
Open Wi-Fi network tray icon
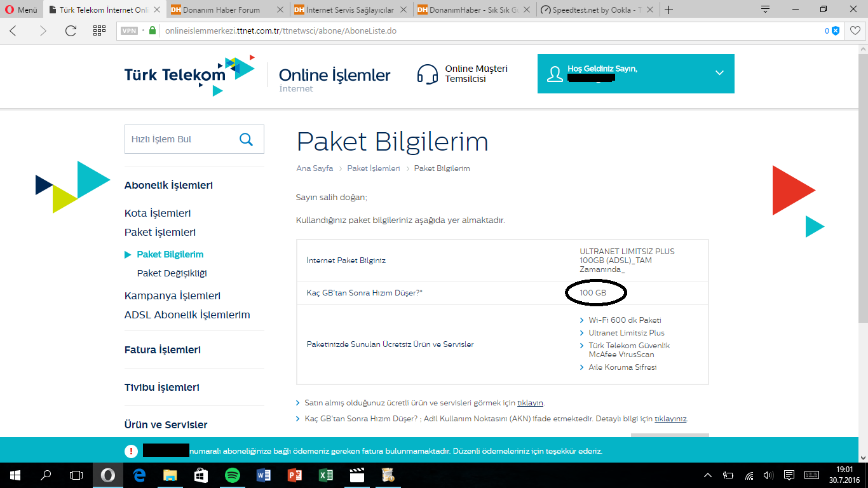coord(750,475)
